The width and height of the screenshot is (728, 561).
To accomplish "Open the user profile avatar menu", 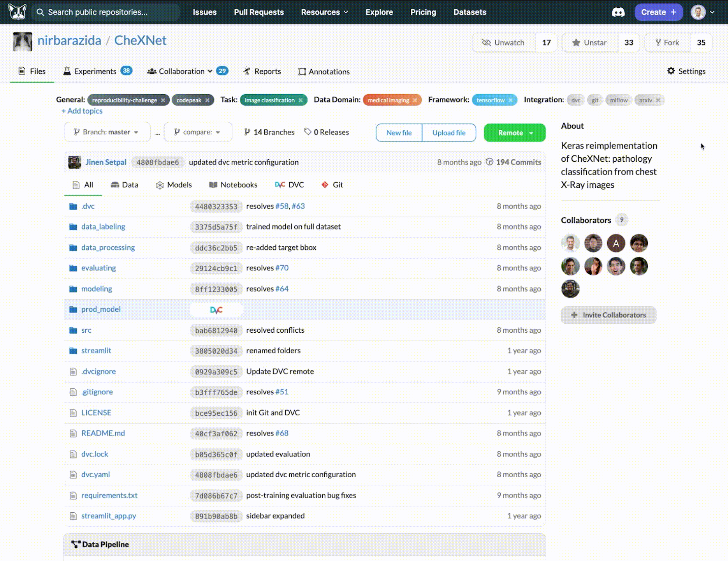I will [702, 12].
